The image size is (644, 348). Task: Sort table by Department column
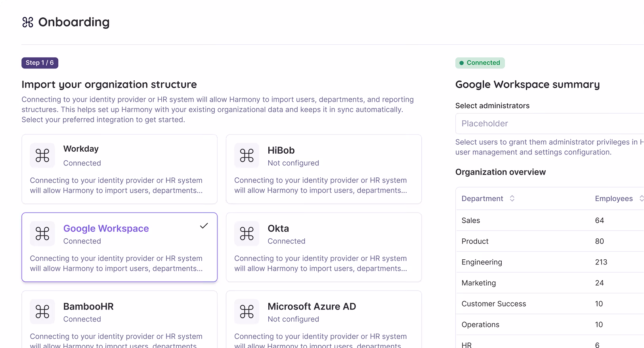pyautogui.click(x=512, y=198)
